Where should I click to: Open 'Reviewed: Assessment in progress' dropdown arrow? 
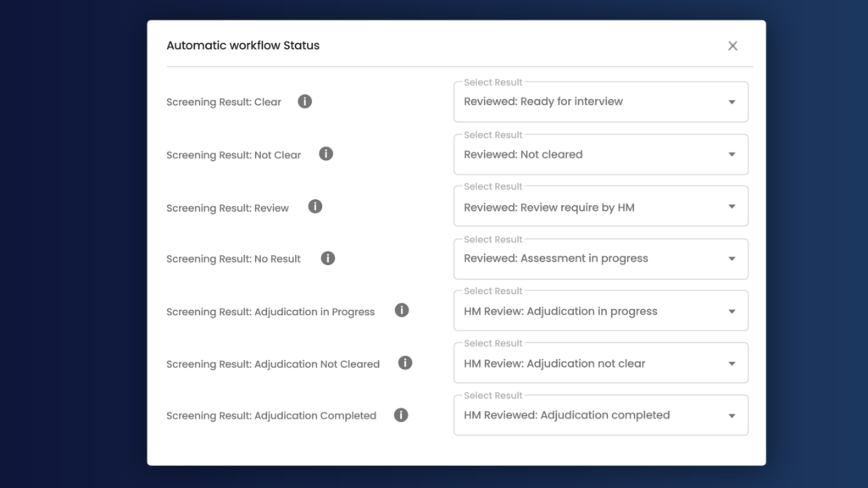point(732,259)
